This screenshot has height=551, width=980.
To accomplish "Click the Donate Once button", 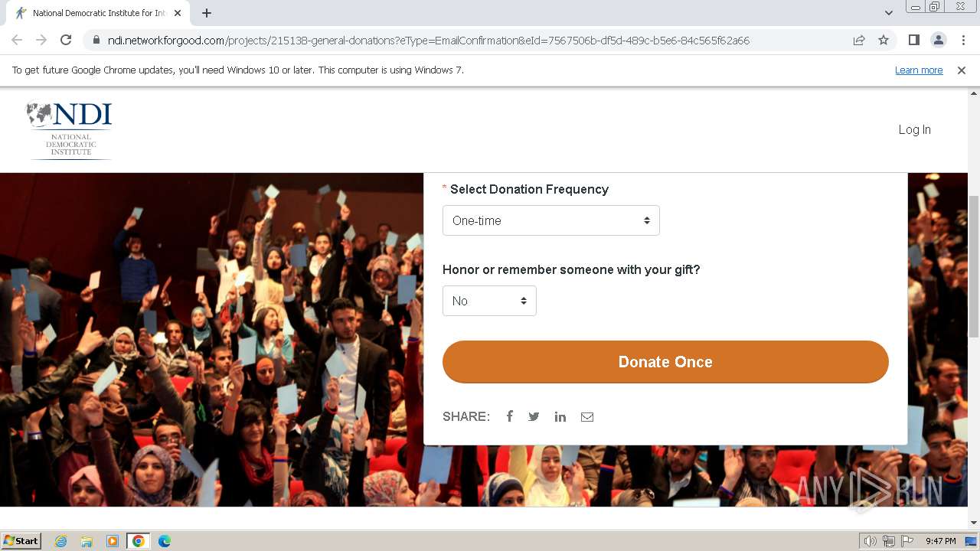I will 665,362.
